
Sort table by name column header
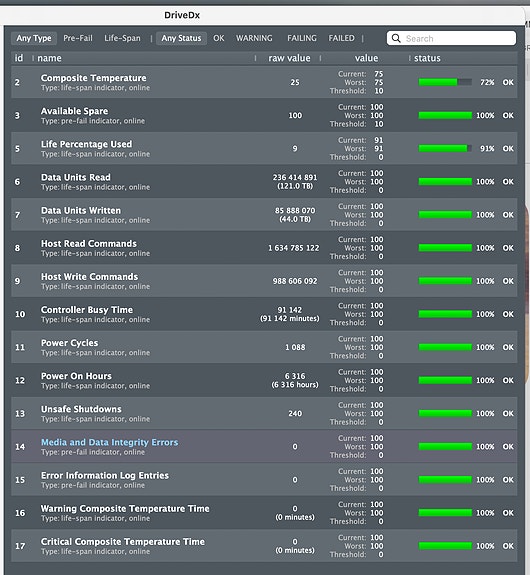point(50,58)
